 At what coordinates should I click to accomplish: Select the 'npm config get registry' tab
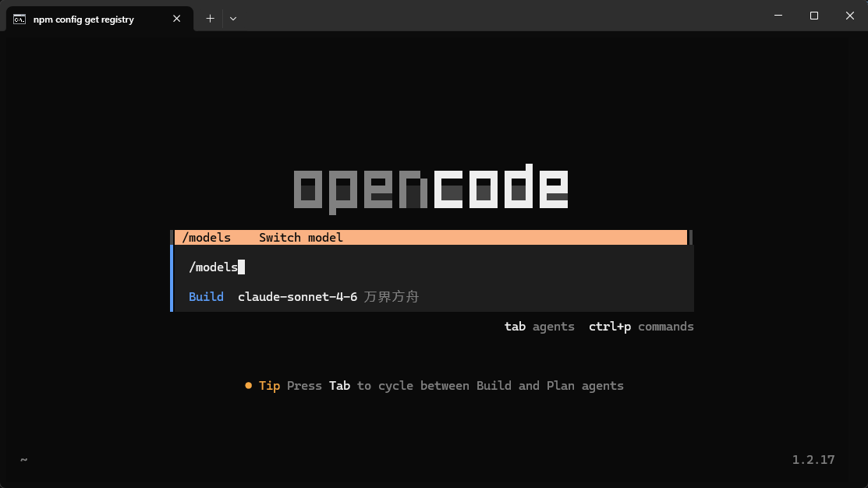pyautogui.click(x=83, y=19)
